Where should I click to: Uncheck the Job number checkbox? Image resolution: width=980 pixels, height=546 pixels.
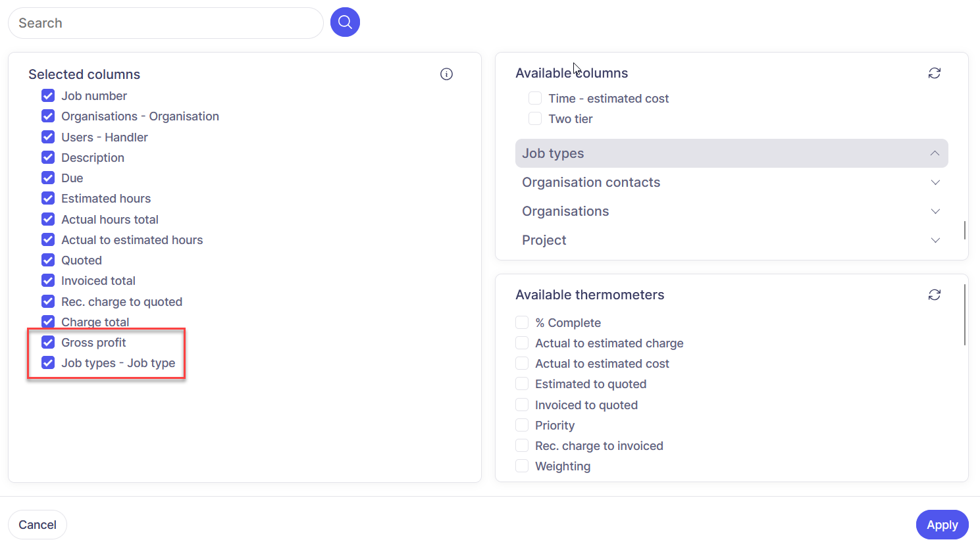(48, 96)
